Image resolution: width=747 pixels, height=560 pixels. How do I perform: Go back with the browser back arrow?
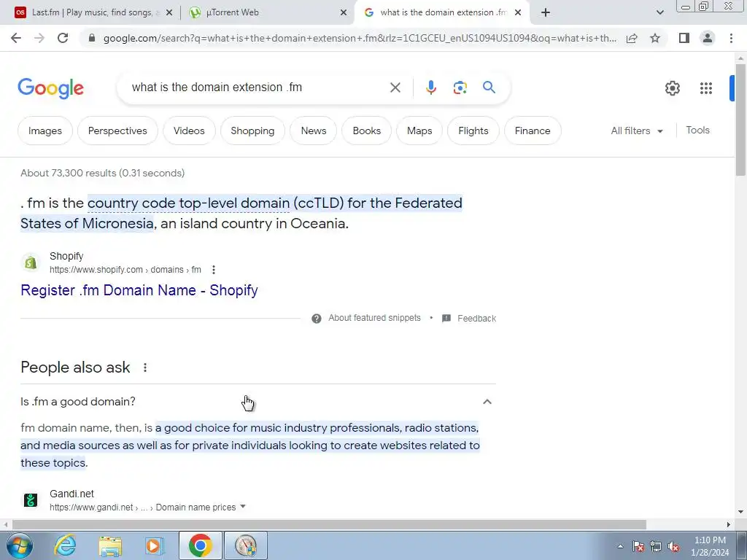16,38
